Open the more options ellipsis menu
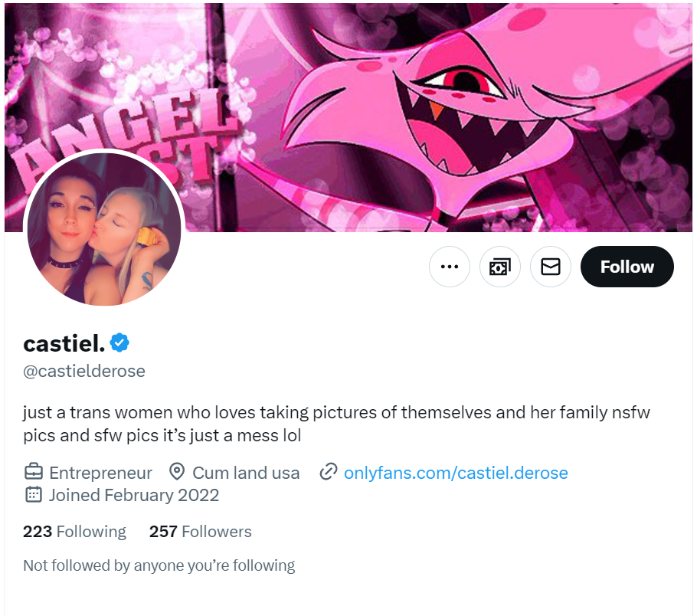 [450, 267]
